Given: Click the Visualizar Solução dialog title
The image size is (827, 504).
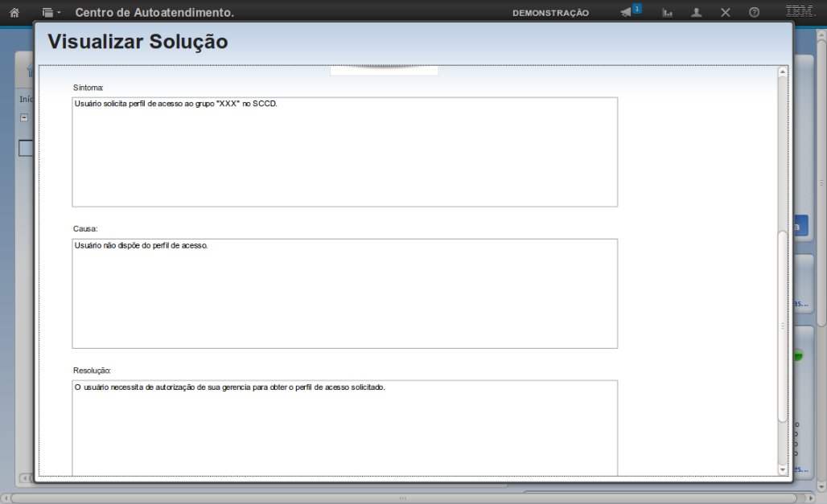Looking at the screenshot, I should coord(138,42).
